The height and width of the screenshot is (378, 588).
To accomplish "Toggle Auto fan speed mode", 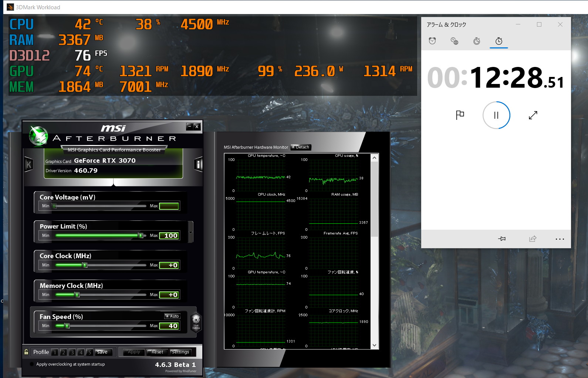I will click(172, 316).
